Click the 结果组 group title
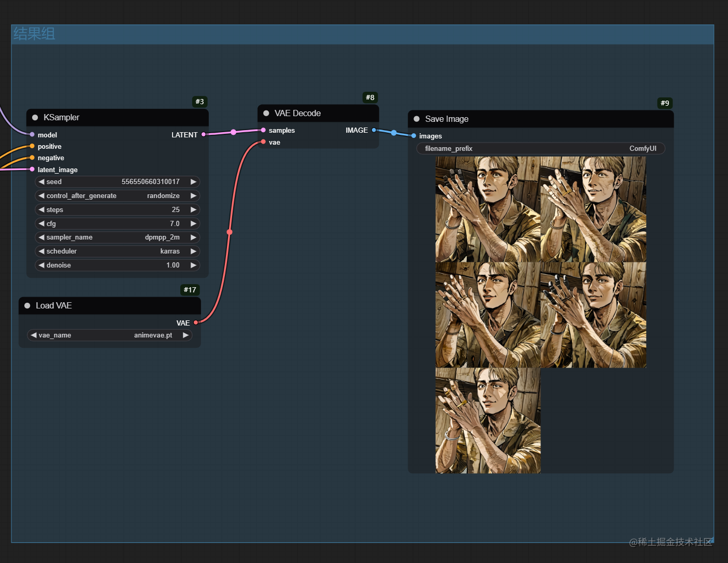 34,34
